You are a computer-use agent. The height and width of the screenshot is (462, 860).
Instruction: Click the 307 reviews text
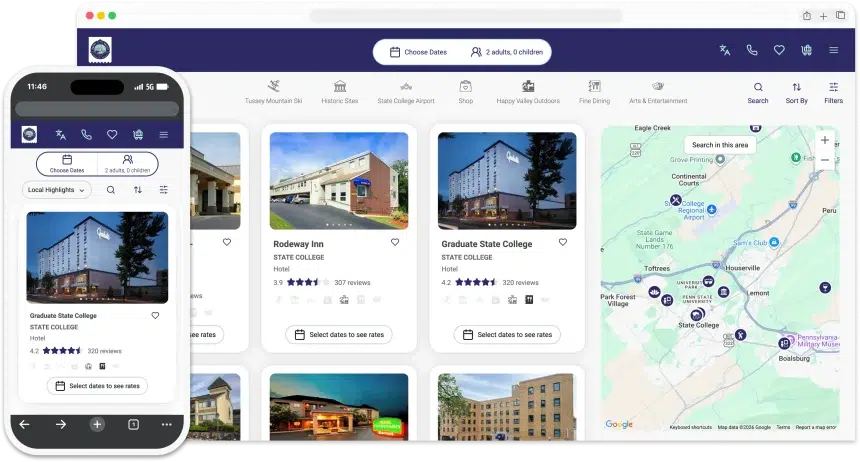tap(352, 283)
